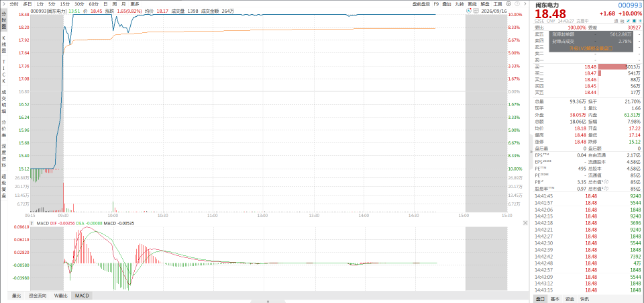Collapse the right quote panel double-arrow handle

tap(532, 151)
